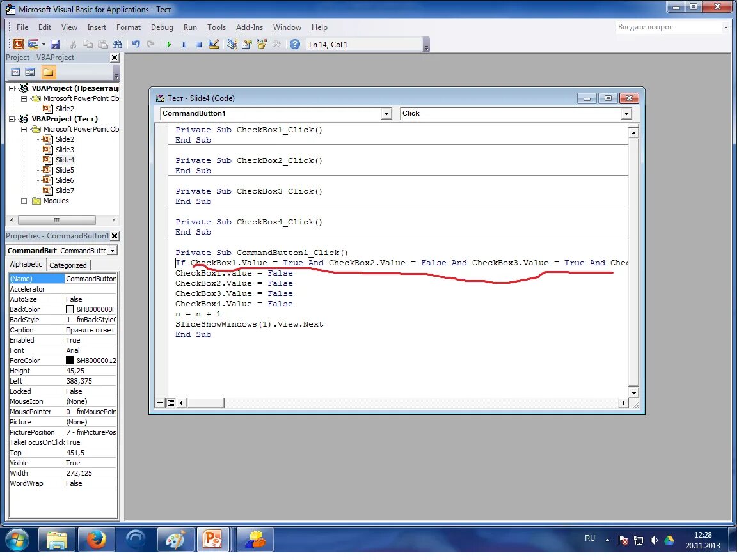Click the ForeColor swatch value
Image resolution: width=739 pixels, height=560 pixels.
(70, 361)
